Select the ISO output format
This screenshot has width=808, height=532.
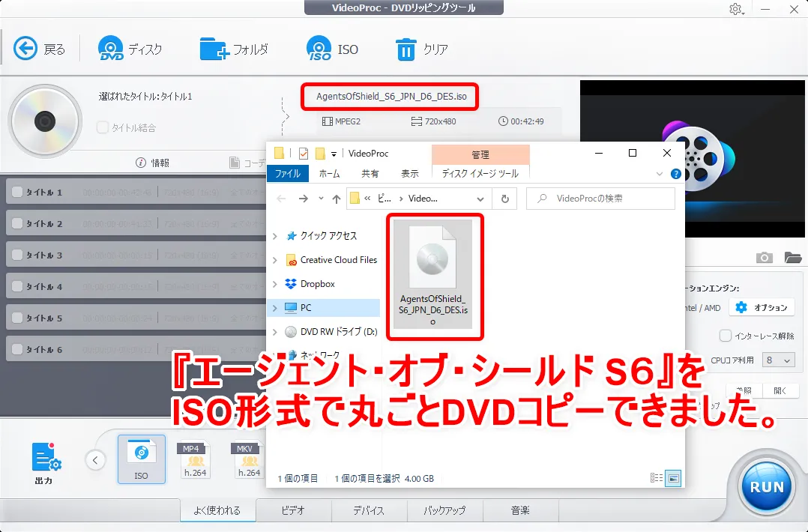pyautogui.click(x=142, y=459)
